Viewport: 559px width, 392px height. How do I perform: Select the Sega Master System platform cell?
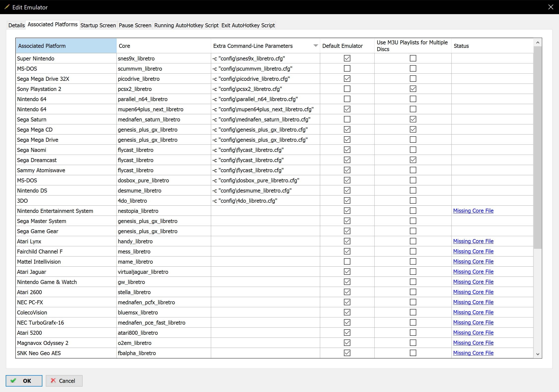pos(66,221)
